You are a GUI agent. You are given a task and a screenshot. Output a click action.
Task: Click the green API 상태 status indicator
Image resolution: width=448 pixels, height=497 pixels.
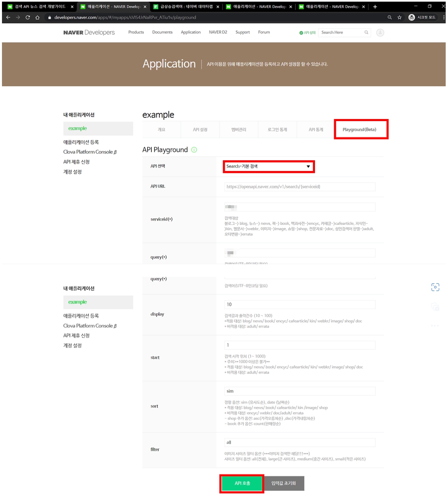[x=307, y=33]
